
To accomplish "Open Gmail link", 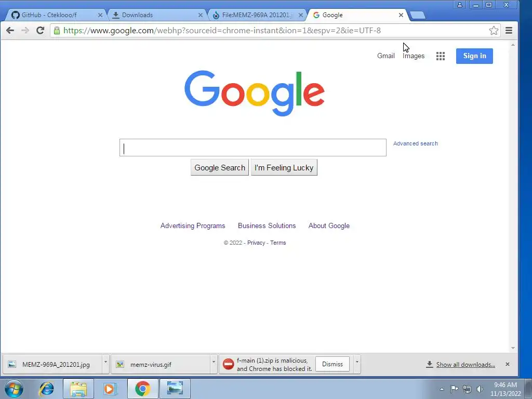I will point(386,56).
